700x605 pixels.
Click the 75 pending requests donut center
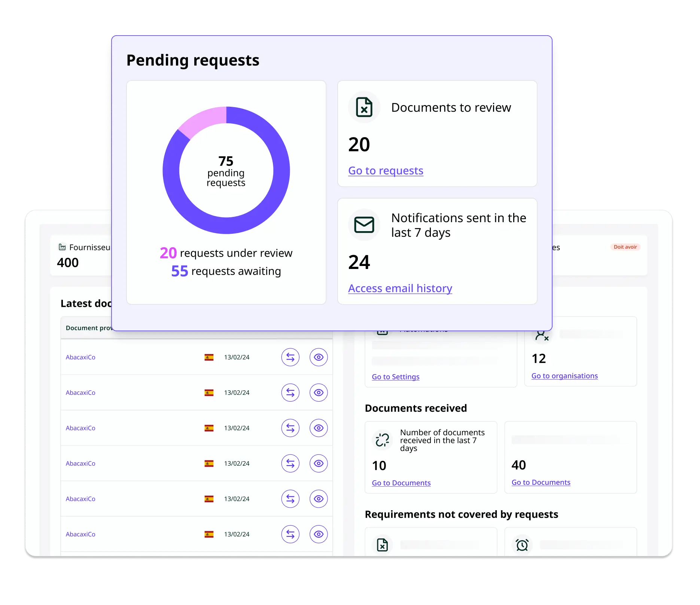[226, 171]
